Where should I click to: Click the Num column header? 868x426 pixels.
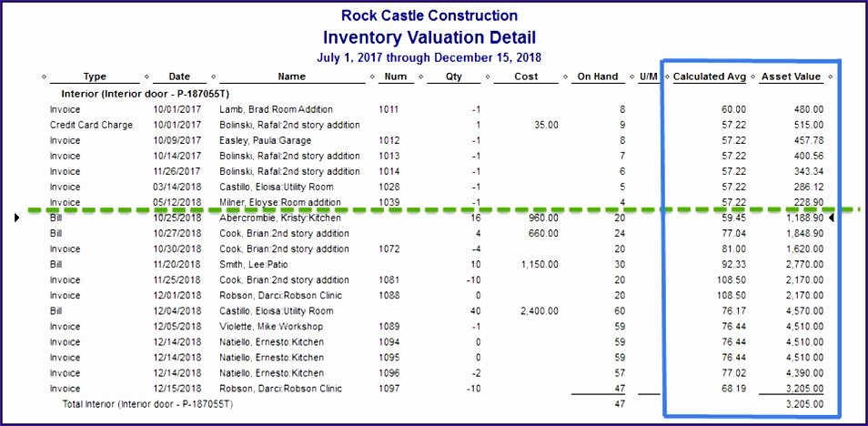(395, 77)
